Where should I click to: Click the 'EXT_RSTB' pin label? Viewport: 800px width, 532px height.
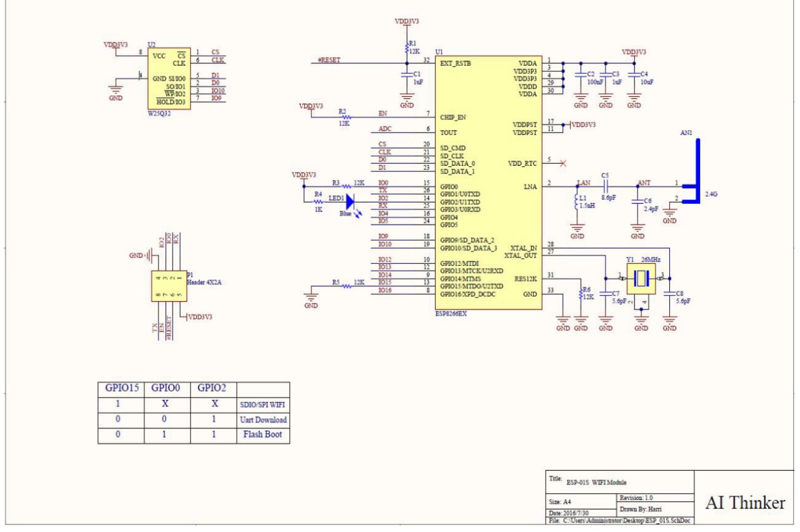click(456, 63)
